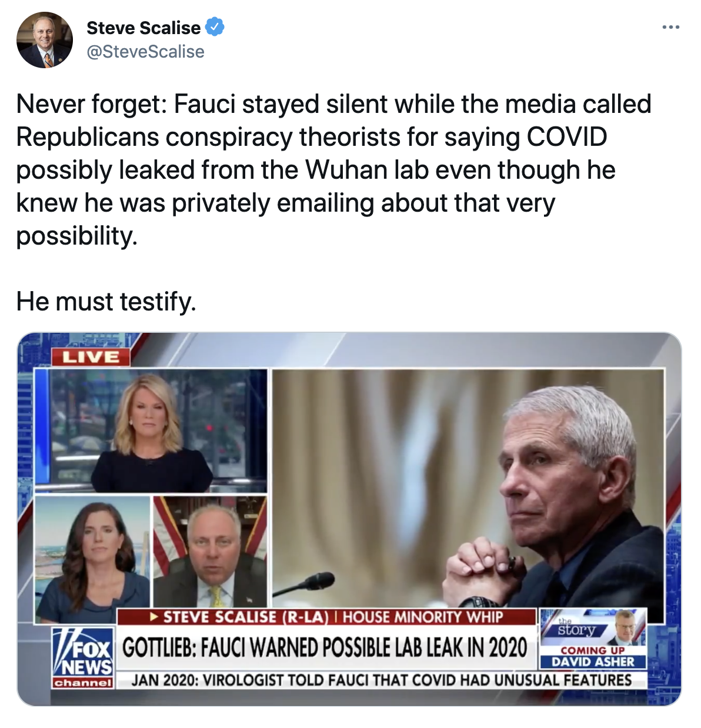Click the red LIVE badge
701x728 pixels.
click(91, 356)
